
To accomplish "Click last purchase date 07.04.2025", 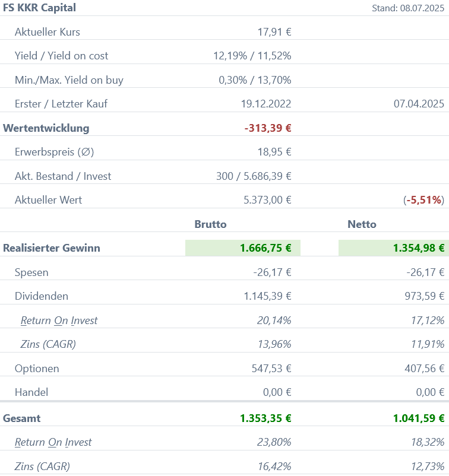I will (x=419, y=104).
